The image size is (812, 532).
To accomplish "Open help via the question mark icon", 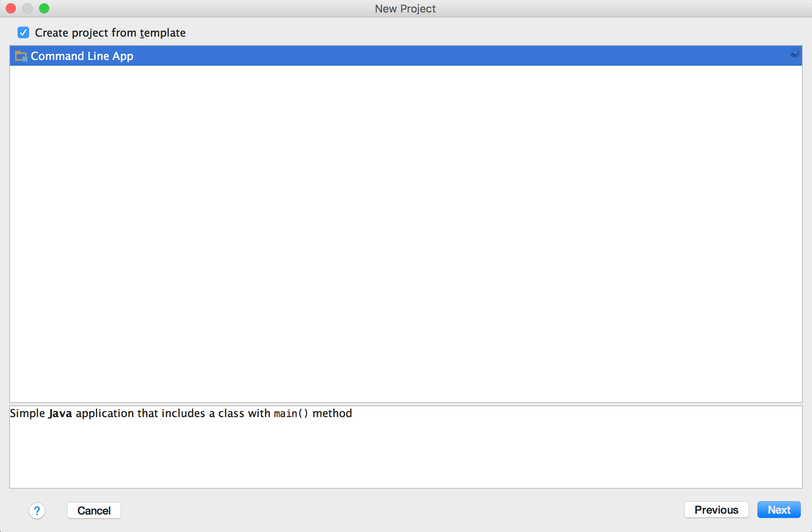I will (x=37, y=510).
